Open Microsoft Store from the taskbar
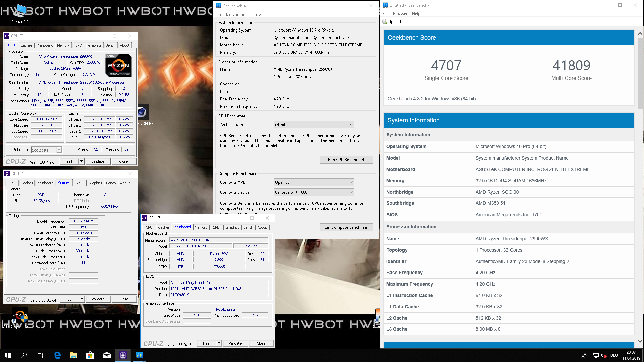Viewport: 644px width, 362px height. 90,355
